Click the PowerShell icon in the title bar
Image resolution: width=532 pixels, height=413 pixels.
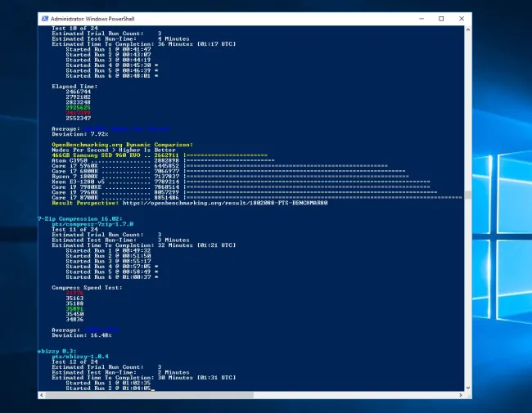click(45, 19)
